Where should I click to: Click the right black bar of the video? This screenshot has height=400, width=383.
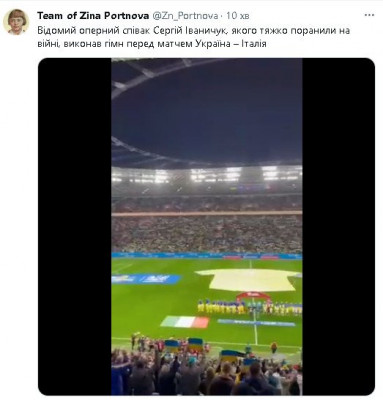338,227
